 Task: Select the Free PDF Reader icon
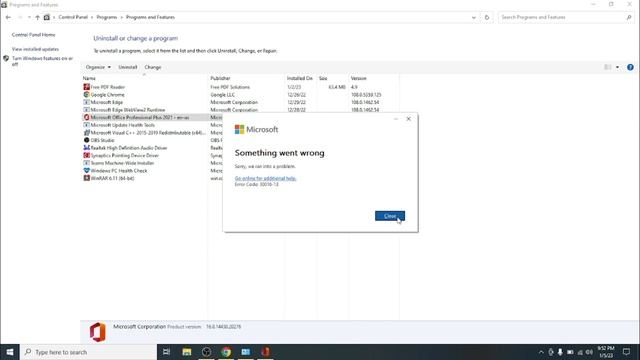coord(87,87)
